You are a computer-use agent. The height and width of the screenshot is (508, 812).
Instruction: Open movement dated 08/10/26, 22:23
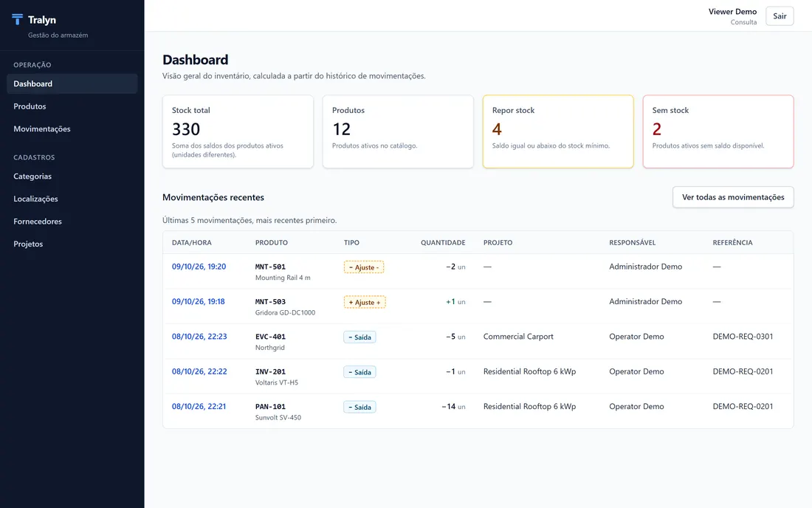199,337
